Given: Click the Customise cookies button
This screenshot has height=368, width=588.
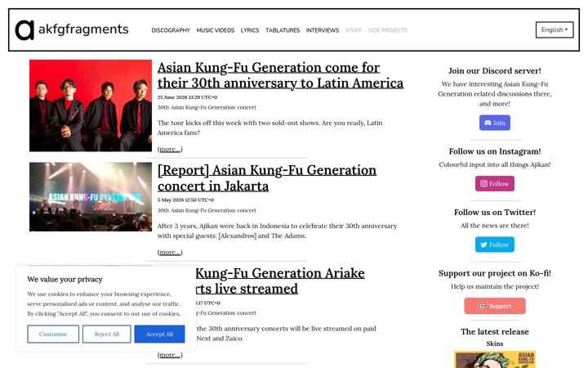Looking at the screenshot, I should click(53, 334).
